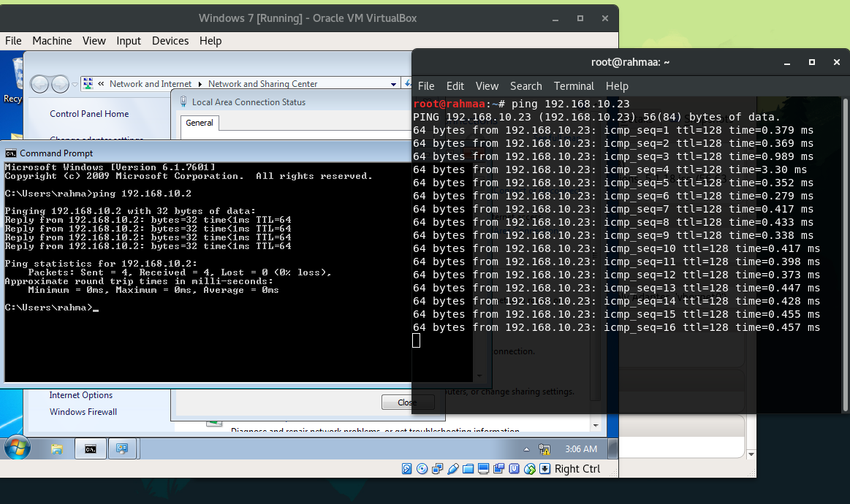Open Windows Firewall link
This screenshot has height=504, width=850.
[x=83, y=412]
